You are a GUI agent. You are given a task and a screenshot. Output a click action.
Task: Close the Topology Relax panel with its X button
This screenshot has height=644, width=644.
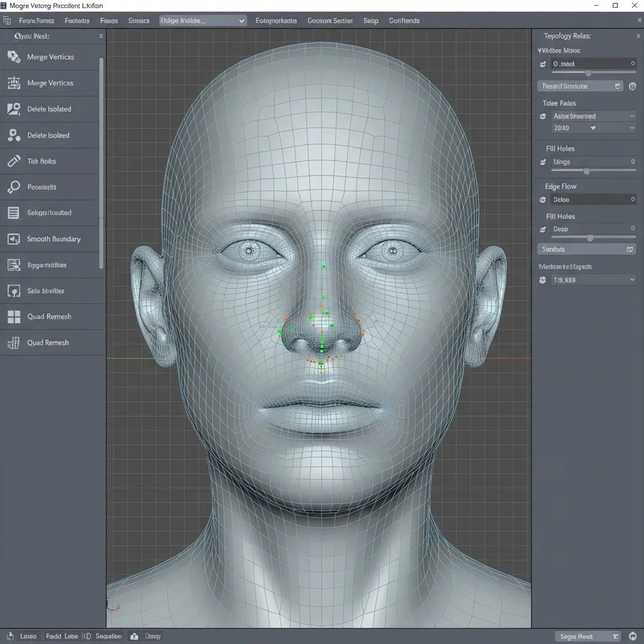point(640,36)
